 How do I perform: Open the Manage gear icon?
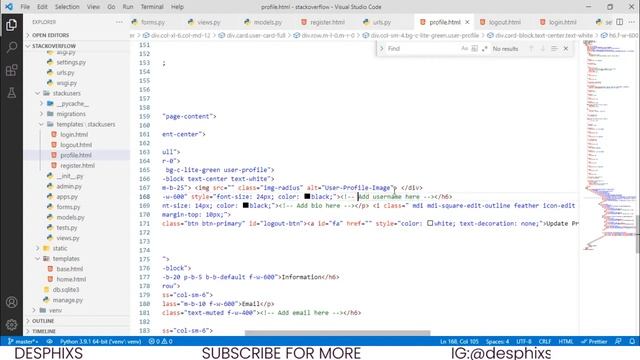(x=11, y=324)
